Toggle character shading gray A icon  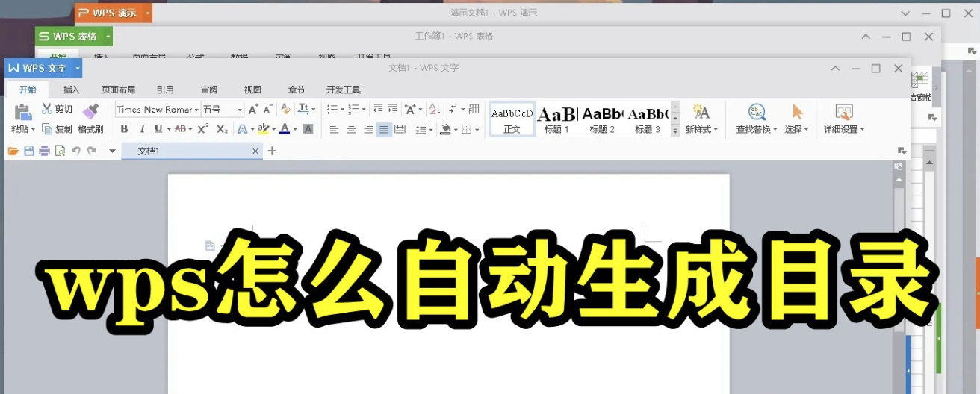tap(308, 129)
